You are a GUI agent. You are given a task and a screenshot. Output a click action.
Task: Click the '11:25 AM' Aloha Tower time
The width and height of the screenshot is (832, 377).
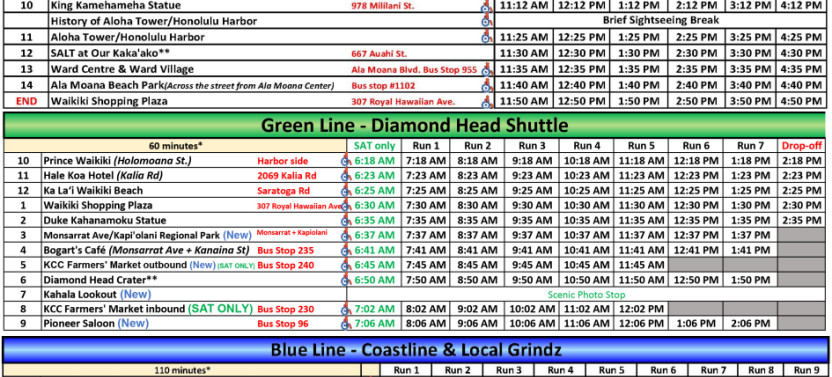click(524, 37)
